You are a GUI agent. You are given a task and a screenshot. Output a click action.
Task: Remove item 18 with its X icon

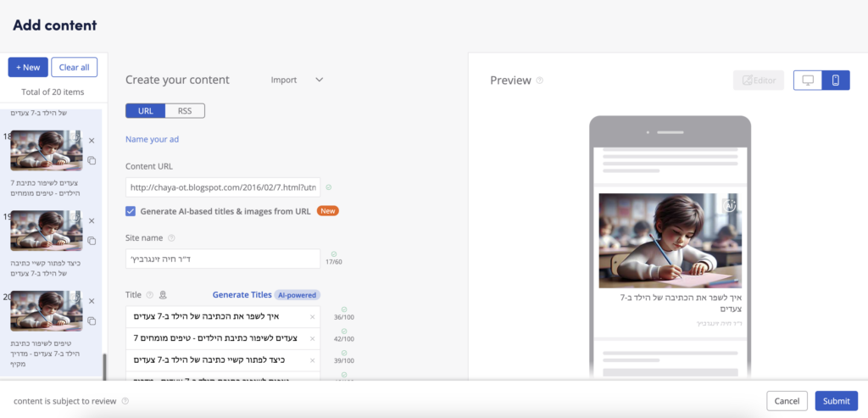[x=92, y=142]
